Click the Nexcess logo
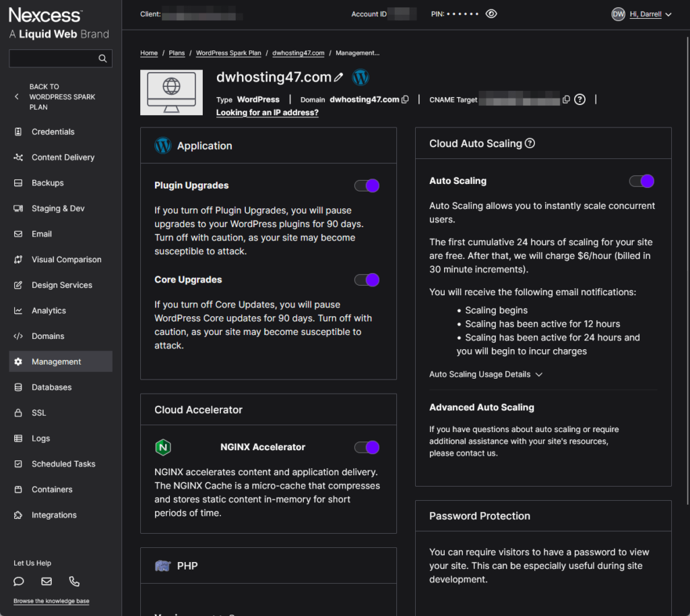 pos(59,24)
